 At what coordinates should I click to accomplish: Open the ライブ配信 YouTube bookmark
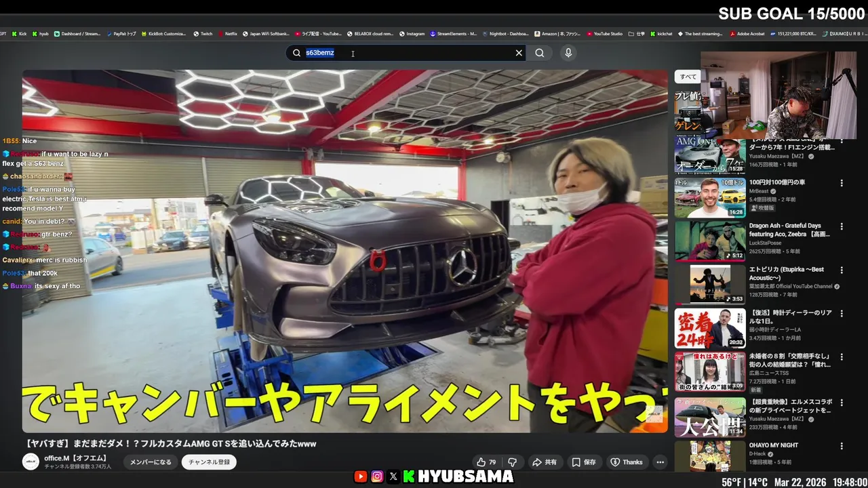(x=318, y=33)
